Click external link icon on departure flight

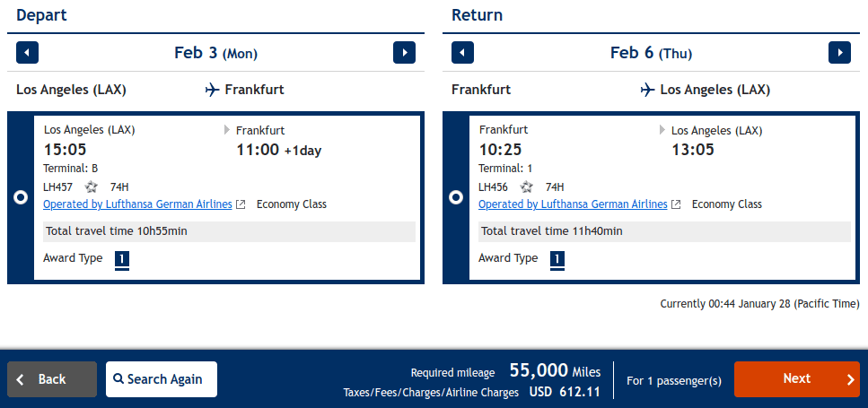pyautogui.click(x=241, y=204)
